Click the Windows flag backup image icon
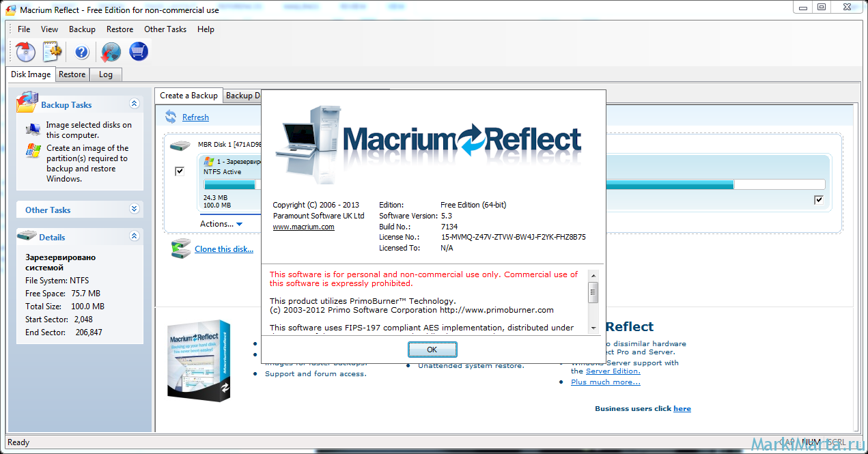The width and height of the screenshot is (868, 454). 33,151
